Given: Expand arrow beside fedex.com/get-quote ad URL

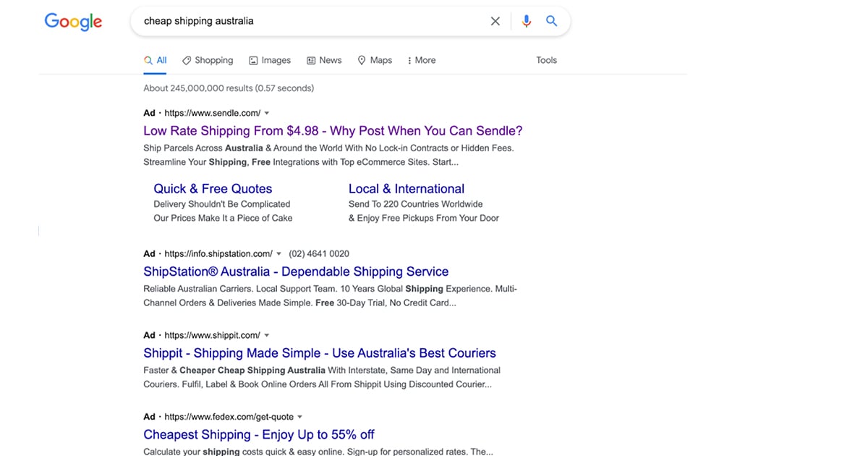Looking at the screenshot, I should pos(300,417).
